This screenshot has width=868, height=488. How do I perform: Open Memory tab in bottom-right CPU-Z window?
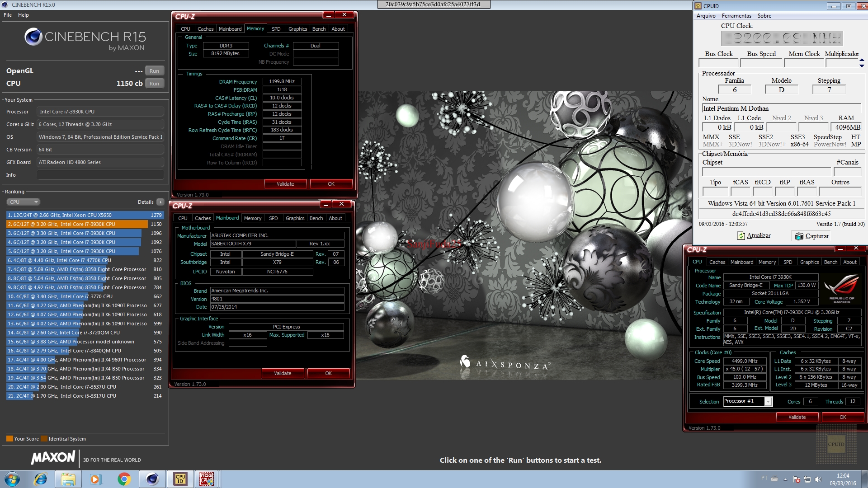pyautogui.click(x=767, y=262)
